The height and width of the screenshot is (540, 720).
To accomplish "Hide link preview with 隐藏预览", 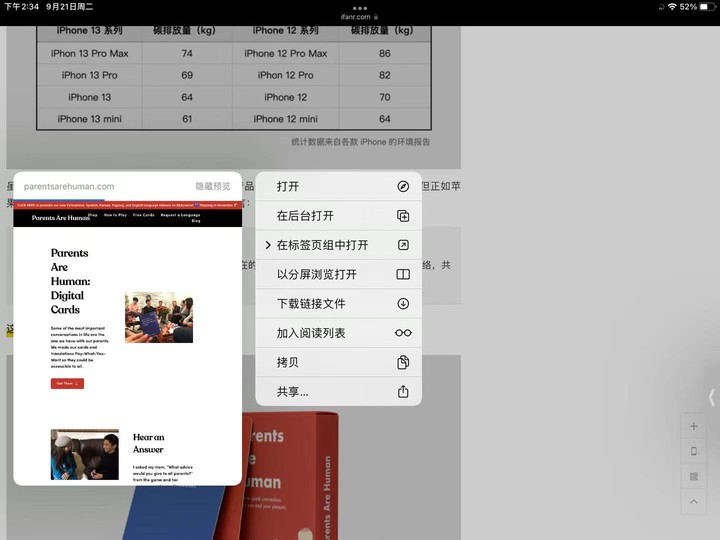I will 212,187.
